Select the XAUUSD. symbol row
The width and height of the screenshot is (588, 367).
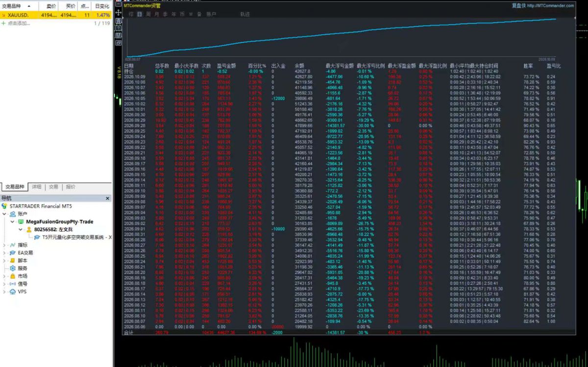coord(56,15)
